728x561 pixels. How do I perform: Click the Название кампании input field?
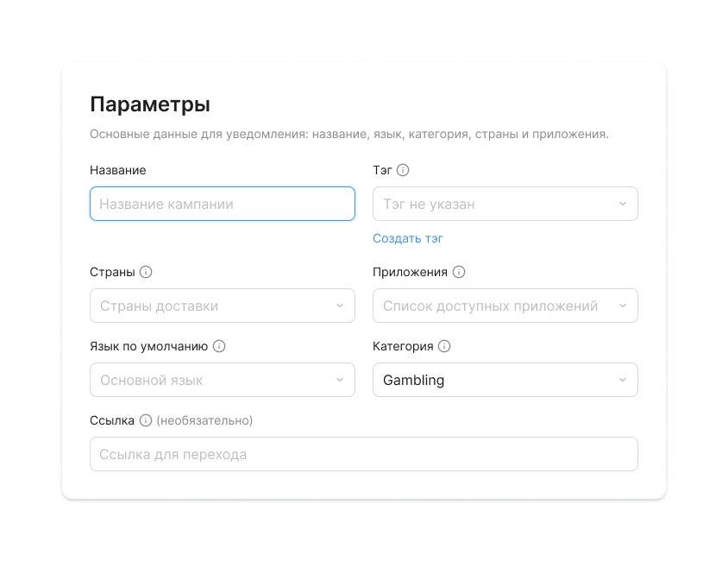coord(222,204)
